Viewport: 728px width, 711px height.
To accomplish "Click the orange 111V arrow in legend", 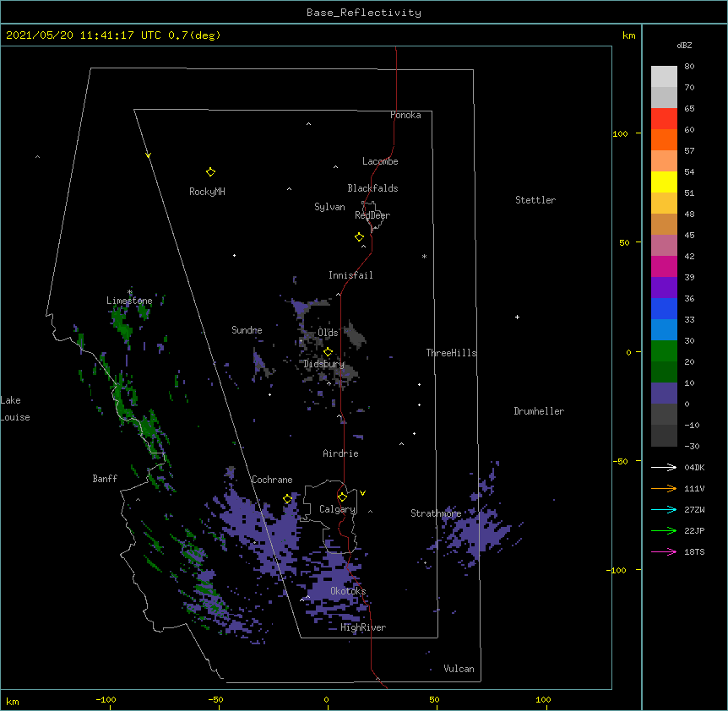I will 664,488.
